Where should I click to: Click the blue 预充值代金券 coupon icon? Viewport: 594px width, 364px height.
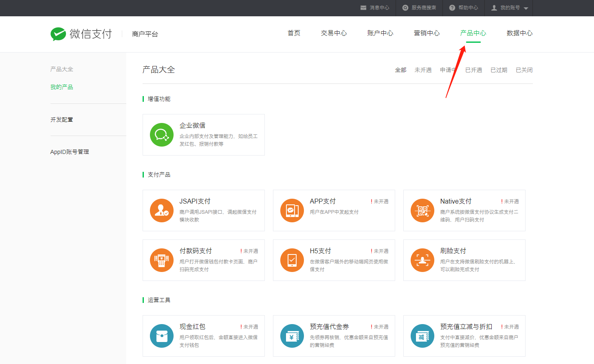[292, 336]
